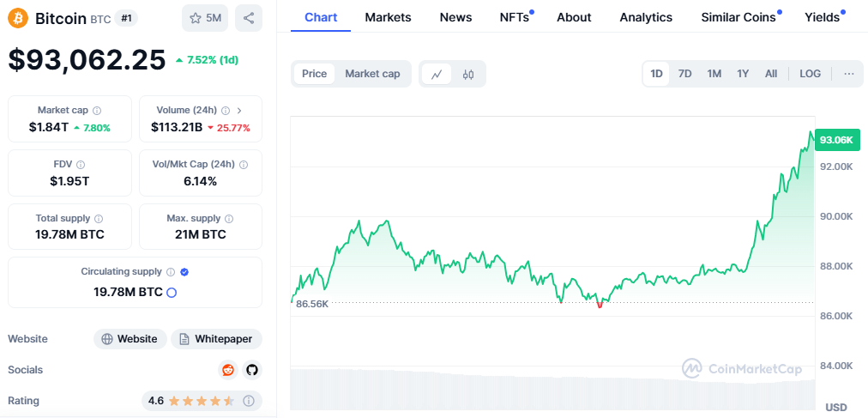Open more chart options ellipsis
Viewport: 868px width, 418px height.
coord(849,74)
